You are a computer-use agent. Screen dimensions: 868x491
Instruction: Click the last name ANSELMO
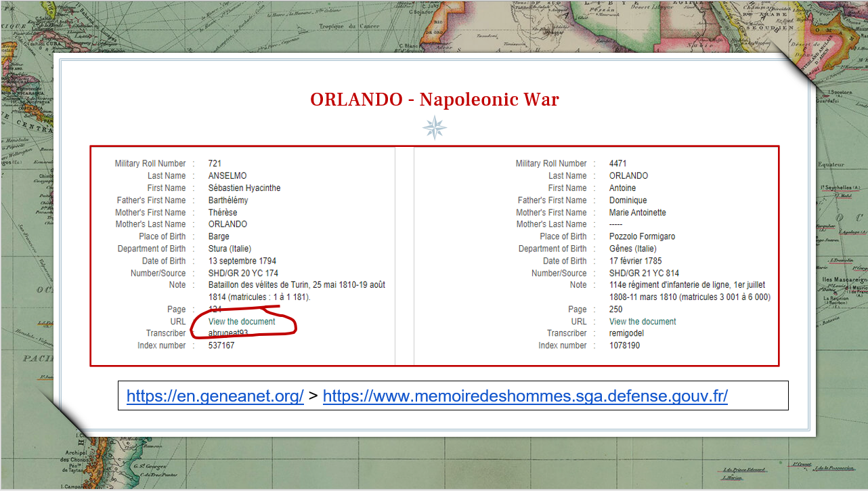coord(227,175)
